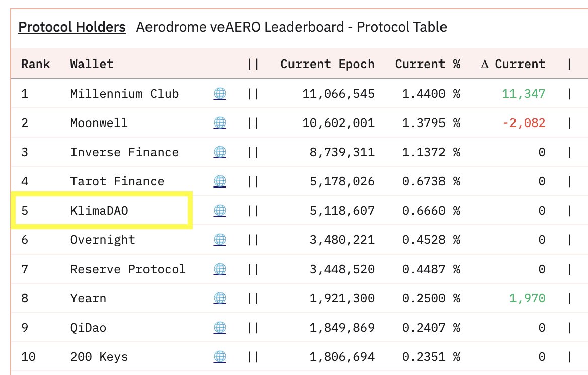Click the 0.4528 % value
Viewport: 588px width, 375px height.
(x=431, y=240)
